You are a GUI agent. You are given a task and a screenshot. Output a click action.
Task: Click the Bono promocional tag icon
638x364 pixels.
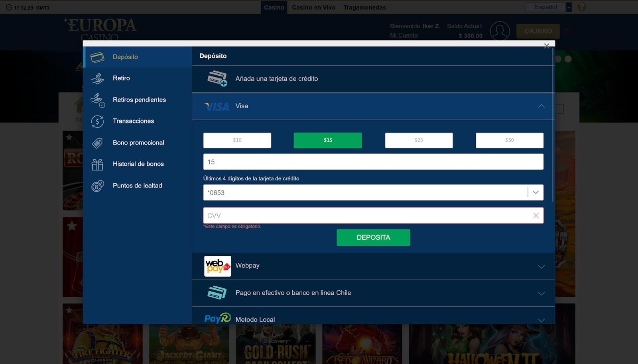[97, 143]
